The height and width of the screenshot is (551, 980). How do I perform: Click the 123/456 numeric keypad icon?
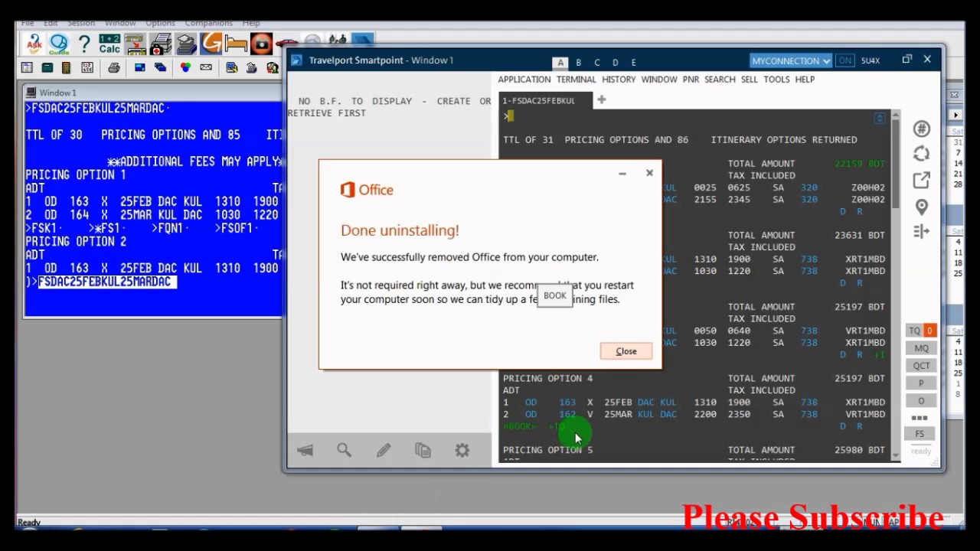pos(87,68)
